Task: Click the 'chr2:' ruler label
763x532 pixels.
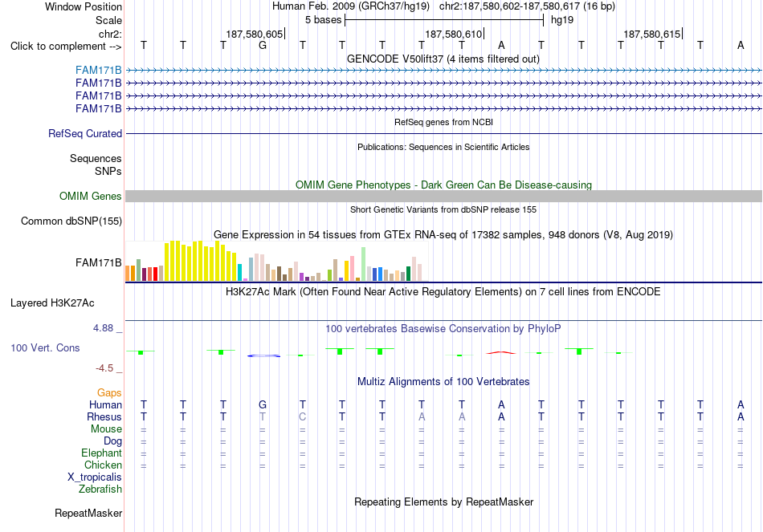Action: pos(110,34)
